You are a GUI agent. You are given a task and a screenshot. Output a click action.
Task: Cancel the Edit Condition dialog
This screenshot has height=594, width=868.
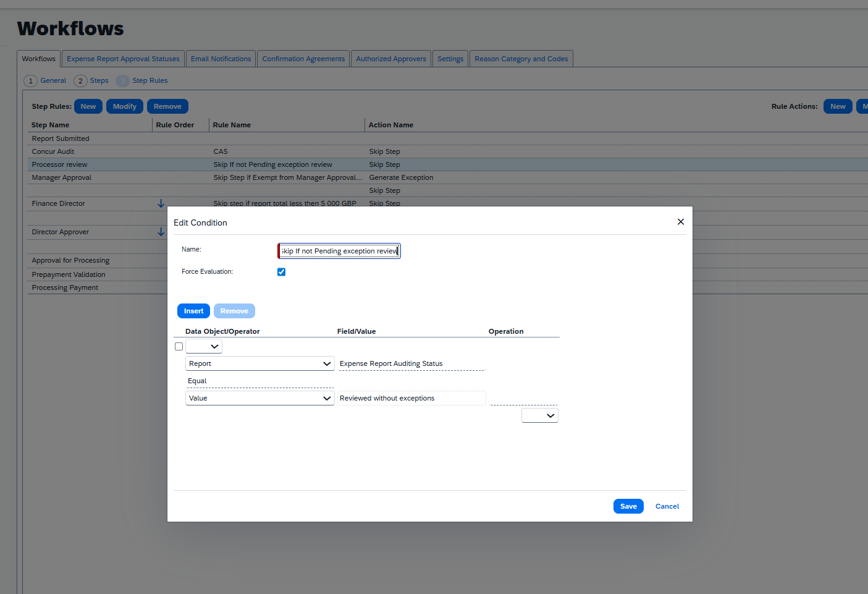tap(667, 506)
